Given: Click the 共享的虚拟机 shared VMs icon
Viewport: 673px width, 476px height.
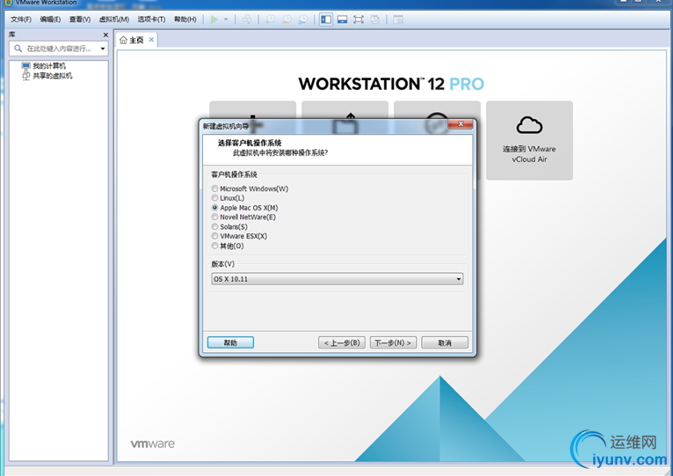Looking at the screenshot, I should point(26,76).
